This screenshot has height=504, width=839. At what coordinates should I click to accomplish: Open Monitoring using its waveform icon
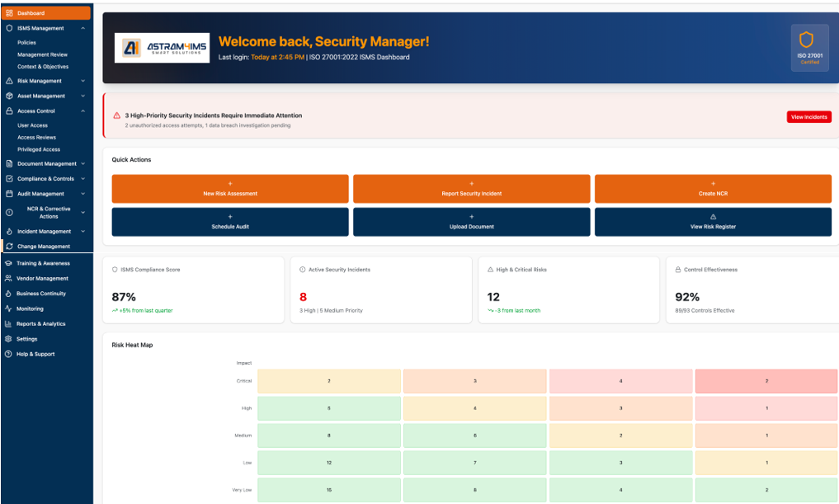coord(8,308)
